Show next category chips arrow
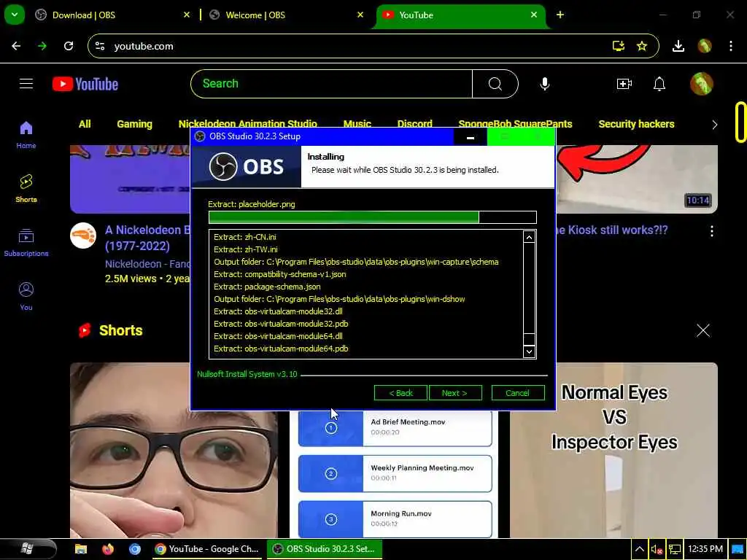 click(715, 125)
